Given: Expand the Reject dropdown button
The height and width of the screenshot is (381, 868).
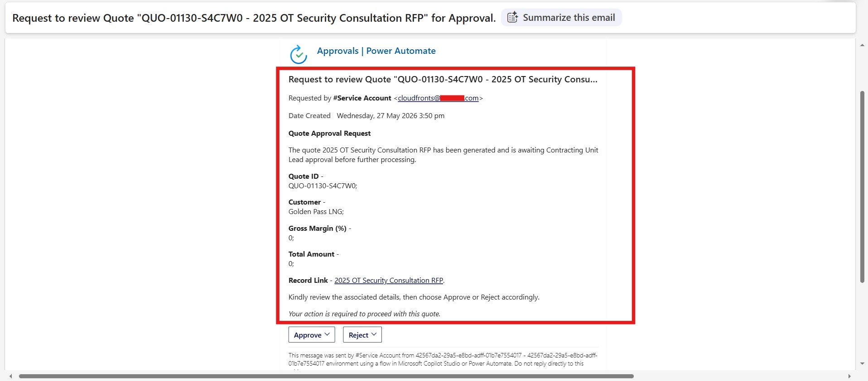Looking at the screenshot, I should (x=362, y=335).
